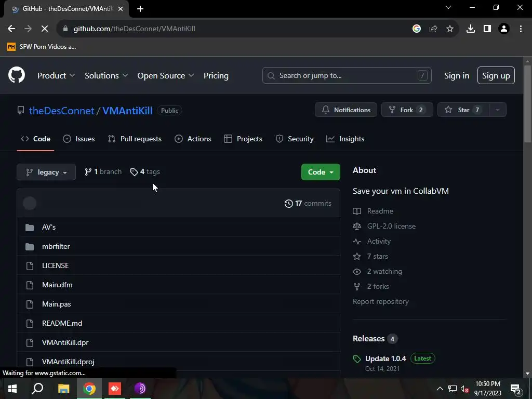The image size is (532, 399).
Task: View the 4 tags link
Action: click(x=145, y=171)
